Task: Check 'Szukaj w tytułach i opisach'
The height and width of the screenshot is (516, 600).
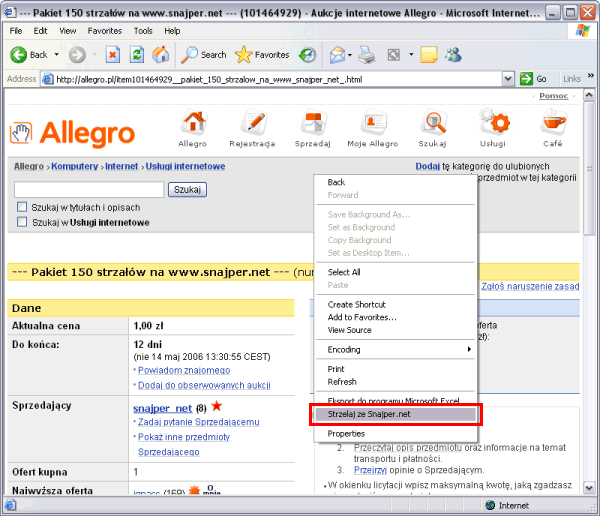Action: pos(22,207)
